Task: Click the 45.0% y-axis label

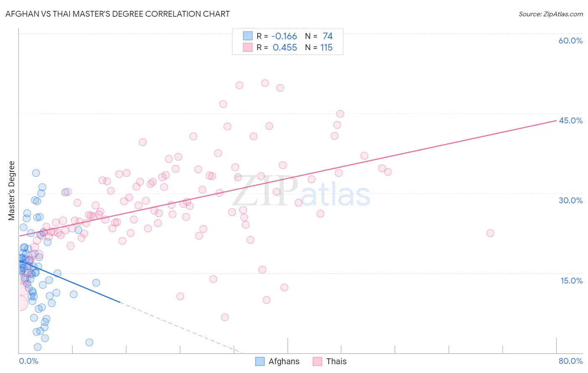Action: pyautogui.click(x=570, y=120)
